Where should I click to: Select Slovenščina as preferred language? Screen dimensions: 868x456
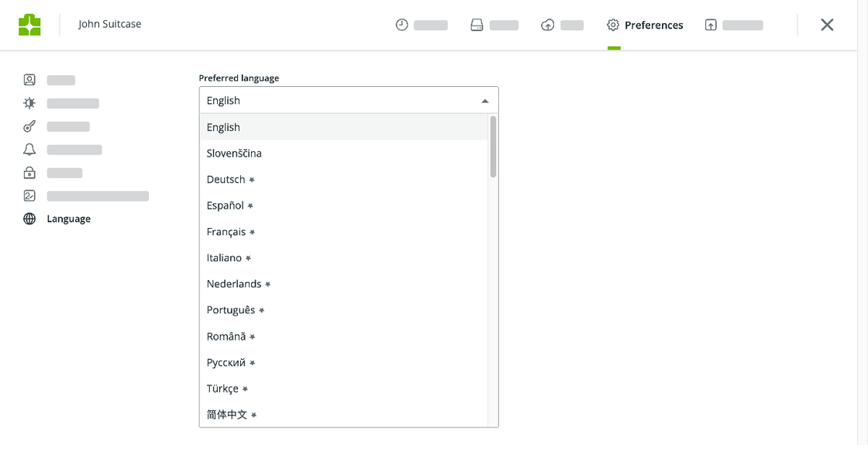coord(234,154)
